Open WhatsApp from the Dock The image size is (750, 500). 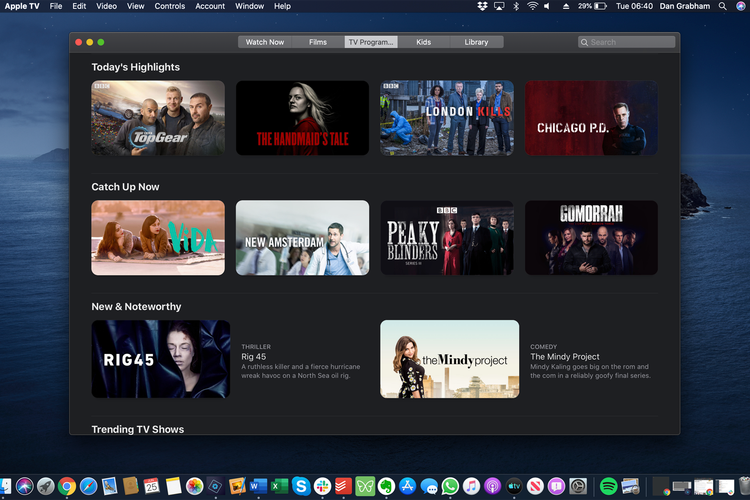coord(450,487)
